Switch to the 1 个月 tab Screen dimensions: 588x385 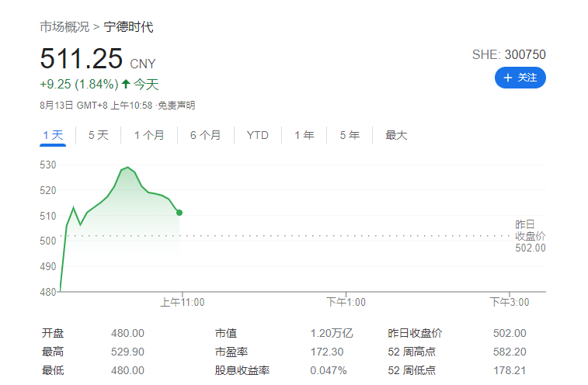click(149, 135)
